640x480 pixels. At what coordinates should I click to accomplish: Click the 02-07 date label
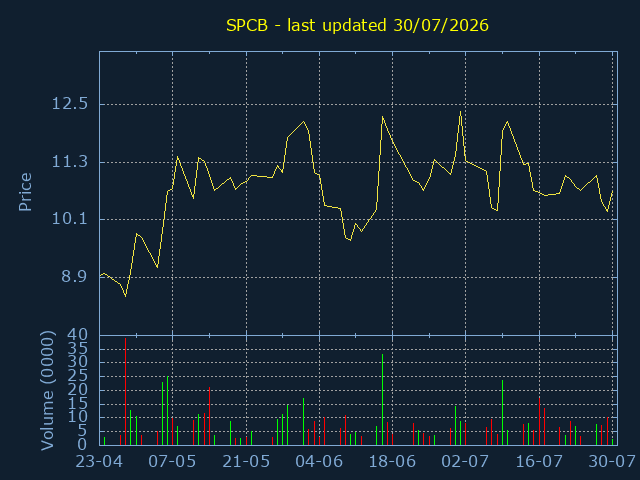465,462
